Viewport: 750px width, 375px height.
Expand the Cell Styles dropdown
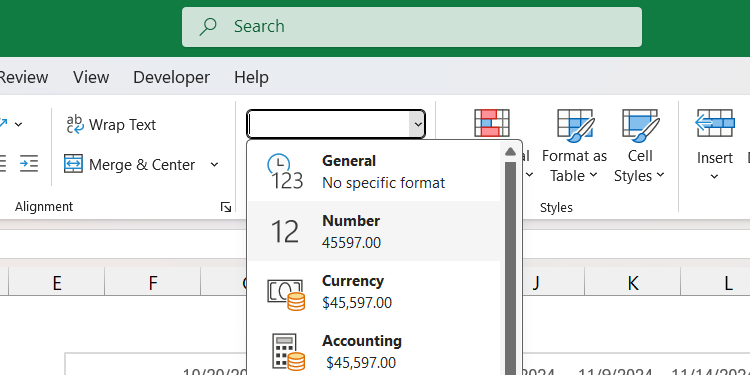[660, 176]
